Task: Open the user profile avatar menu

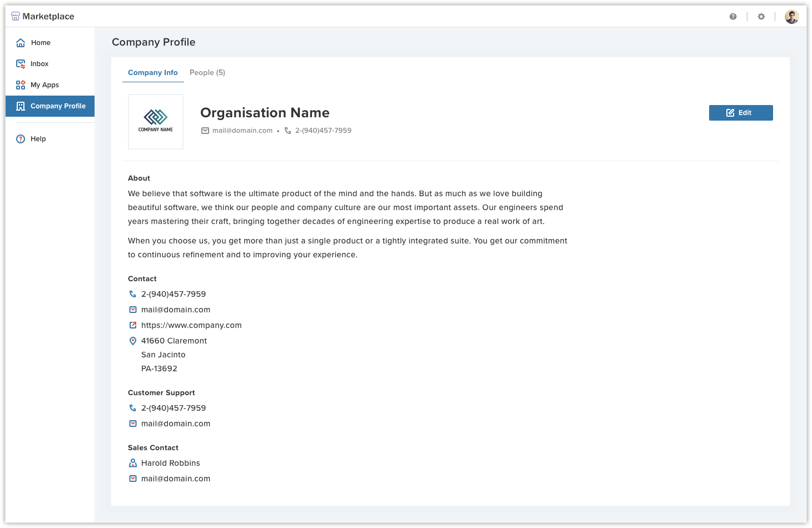Action: (791, 16)
